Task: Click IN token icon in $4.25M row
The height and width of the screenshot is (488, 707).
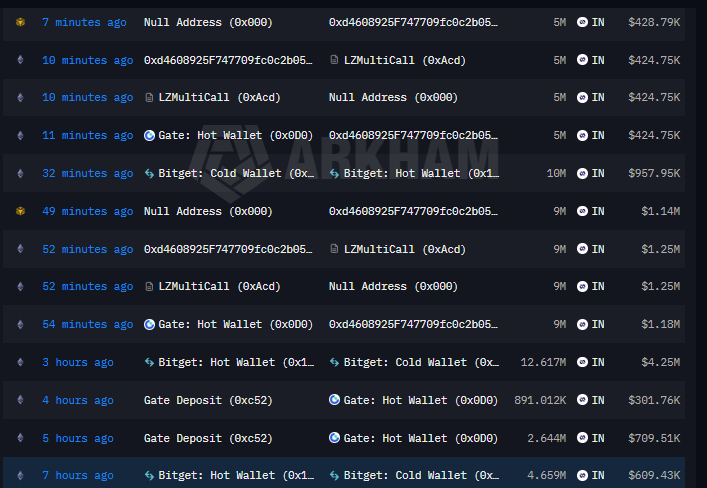Action: point(583,362)
